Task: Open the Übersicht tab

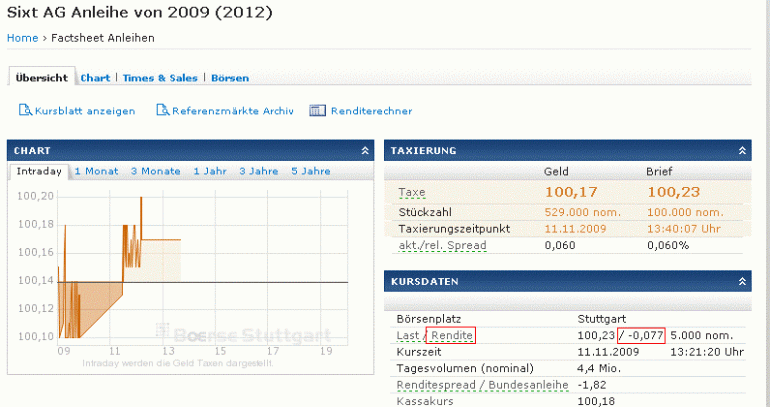Action: coord(42,78)
